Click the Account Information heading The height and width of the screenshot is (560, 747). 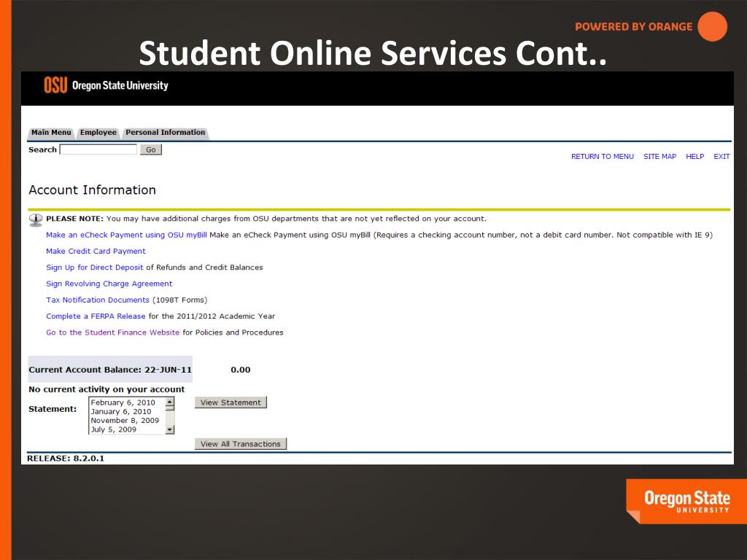(x=93, y=190)
